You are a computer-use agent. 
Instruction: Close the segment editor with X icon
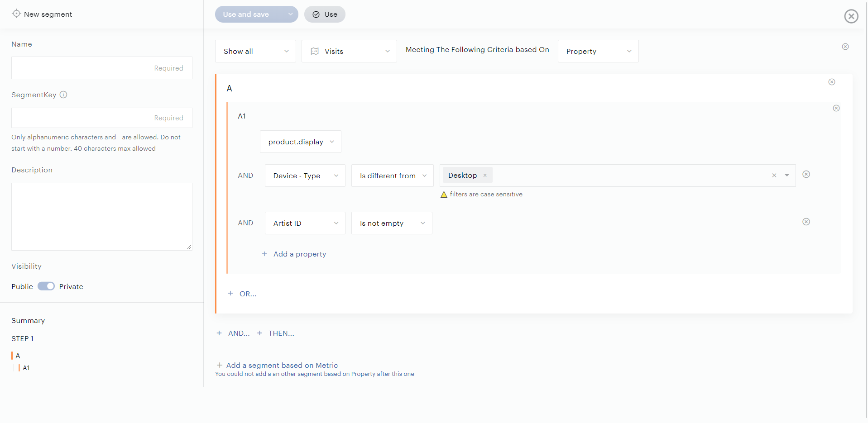coord(851,16)
